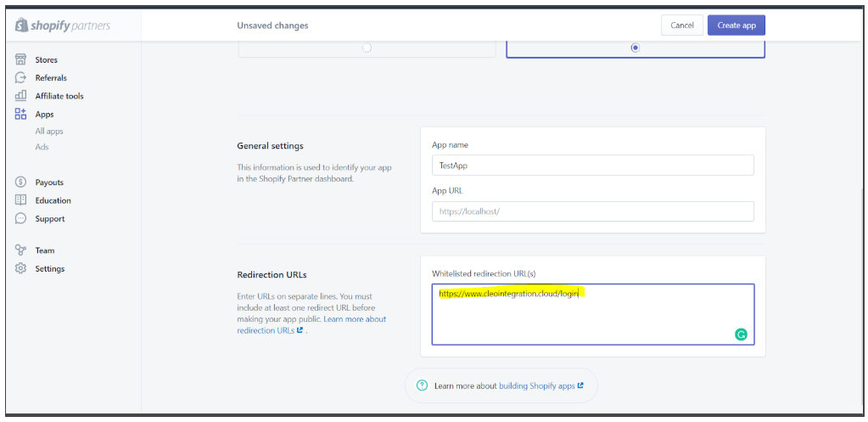Click the Payouts dollar icon
868x422 pixels.
(20, 183)
